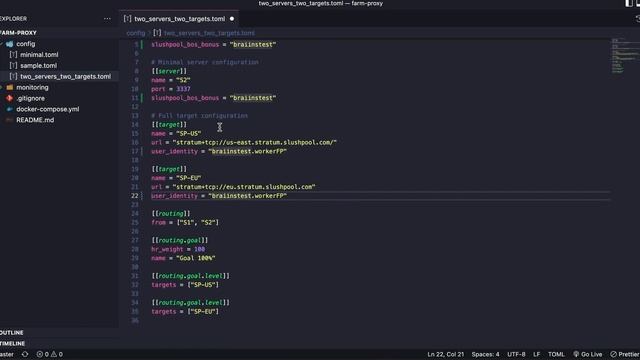640x360 pixels.
Task: Click Go Live in the status bar
Action: click(588, 354)
